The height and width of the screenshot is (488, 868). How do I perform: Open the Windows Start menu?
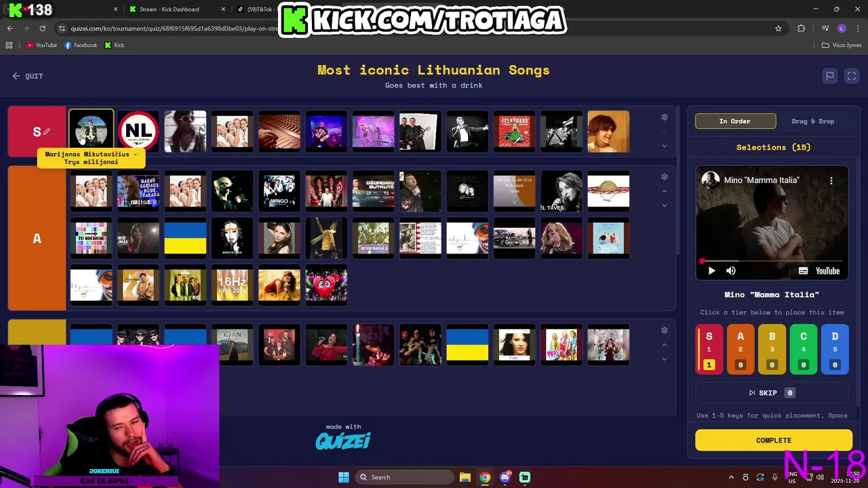[343, 477]
